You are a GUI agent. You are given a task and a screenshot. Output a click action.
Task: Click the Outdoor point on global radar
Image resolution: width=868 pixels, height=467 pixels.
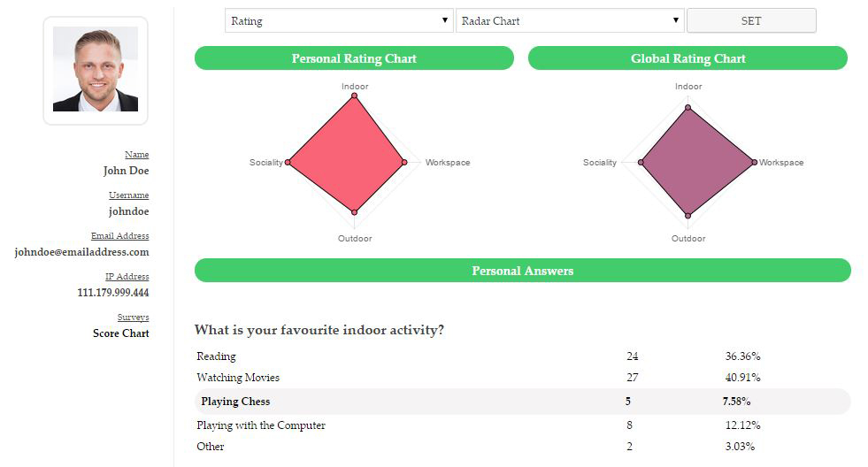(687, 215)
